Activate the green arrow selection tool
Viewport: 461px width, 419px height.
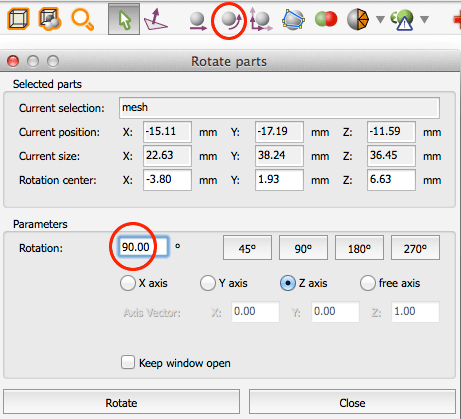pyautogui.click(x=124, y=19)
